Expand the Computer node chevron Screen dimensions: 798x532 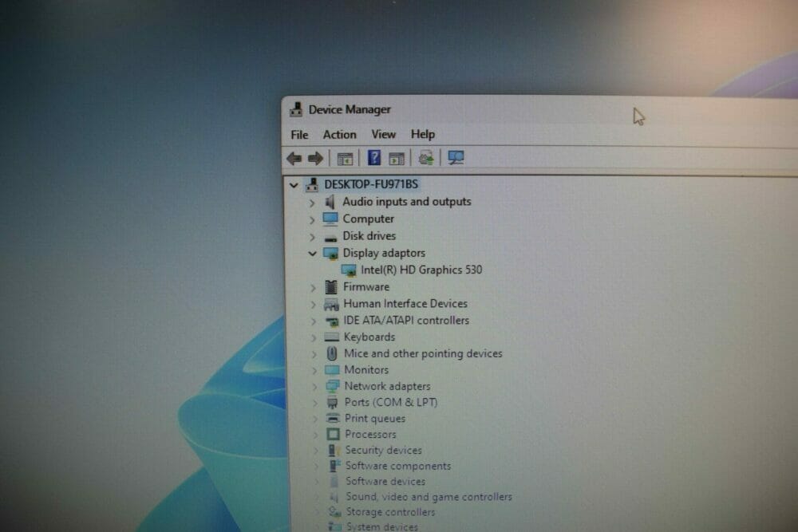click(312, 220)
